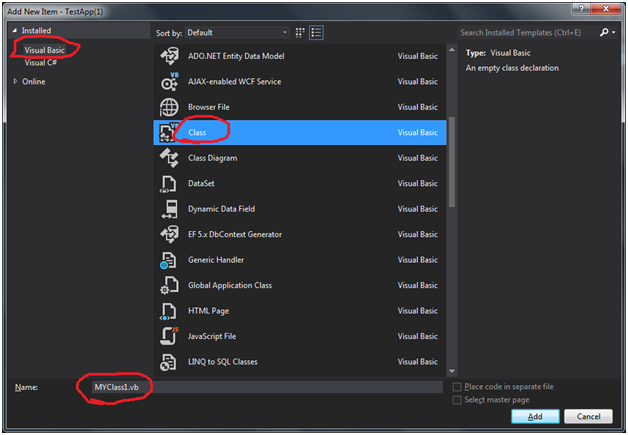
Task: Click the search magnifier icon
Action: (604, 32)
